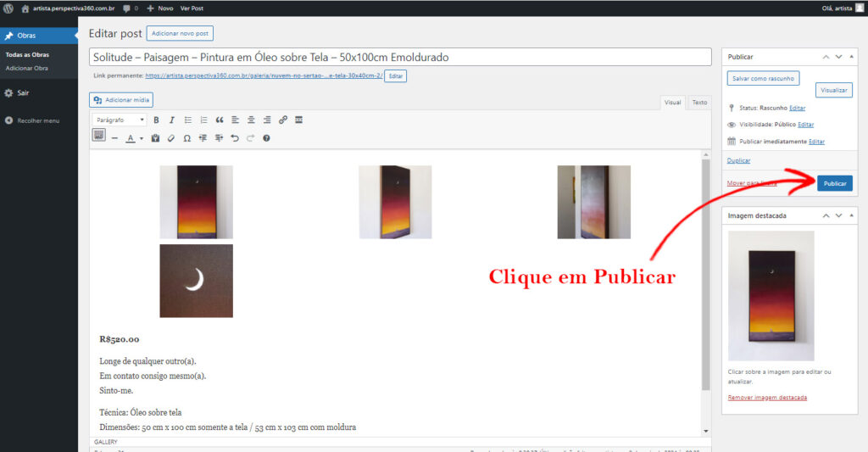Open the Parágrafo format dropdown
This screenshot has height=452, width=868.
120,120
